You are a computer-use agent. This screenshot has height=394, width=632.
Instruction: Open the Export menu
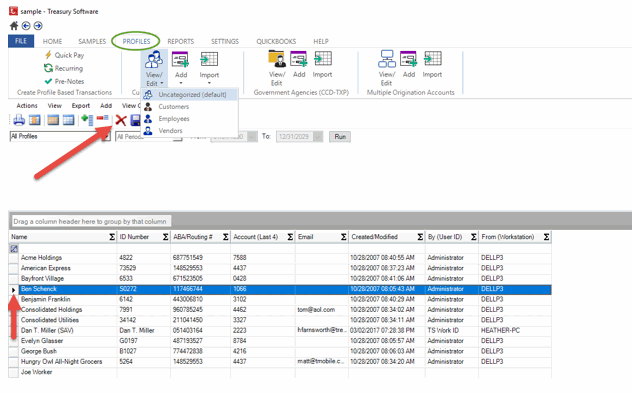[x=81, y=106]
